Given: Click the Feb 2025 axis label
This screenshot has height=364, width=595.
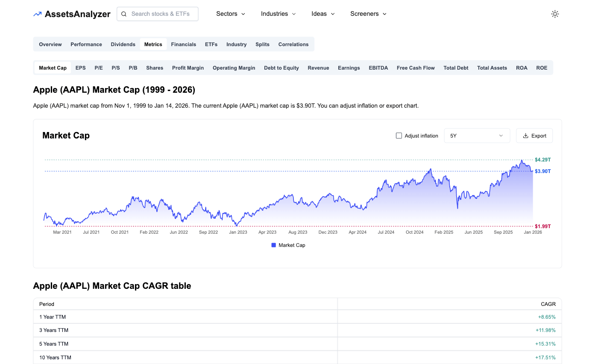Looking at the screenshot, I should [x=444, y=232].
